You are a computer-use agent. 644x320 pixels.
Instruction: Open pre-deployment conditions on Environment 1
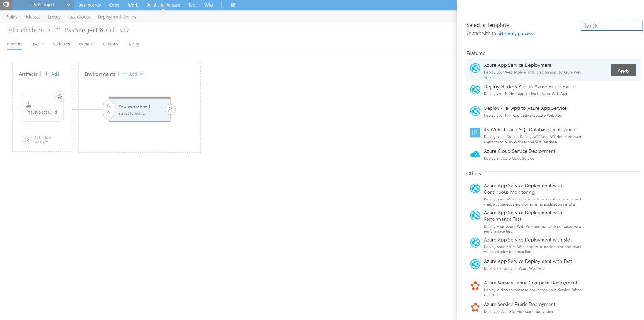pos(109,110)
